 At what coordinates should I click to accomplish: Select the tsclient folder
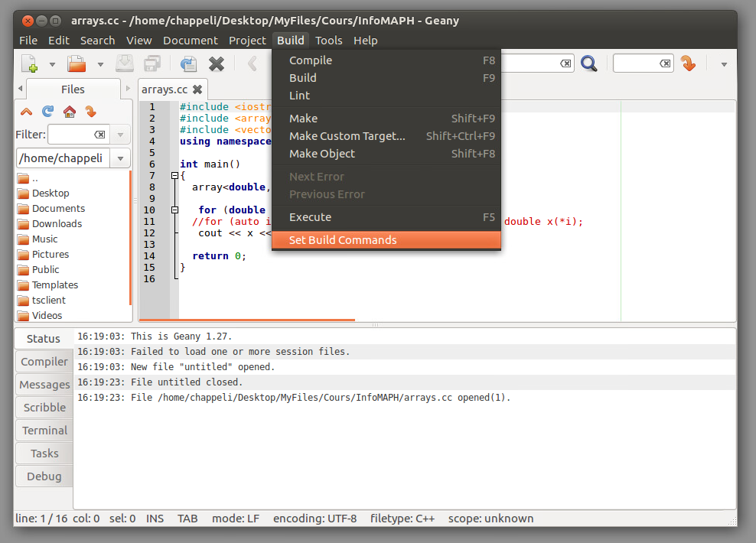coord(73,300)
